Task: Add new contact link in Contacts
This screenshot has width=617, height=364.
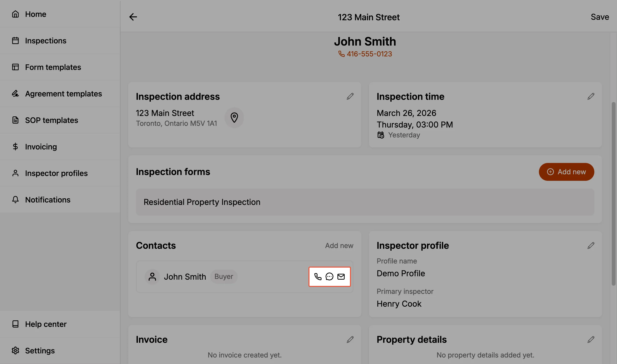Action: pyautogui.click(x=339, y=246)
